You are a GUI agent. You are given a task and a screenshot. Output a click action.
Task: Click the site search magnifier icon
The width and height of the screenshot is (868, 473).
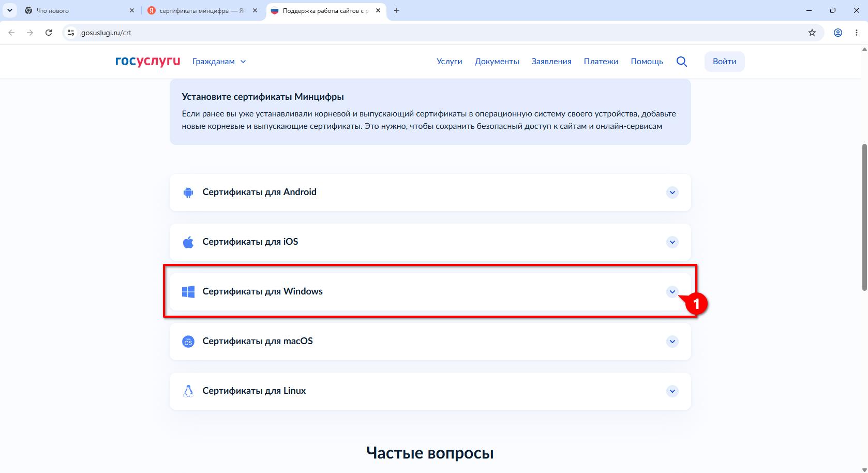pyautogui.click(x=682, y=62)
